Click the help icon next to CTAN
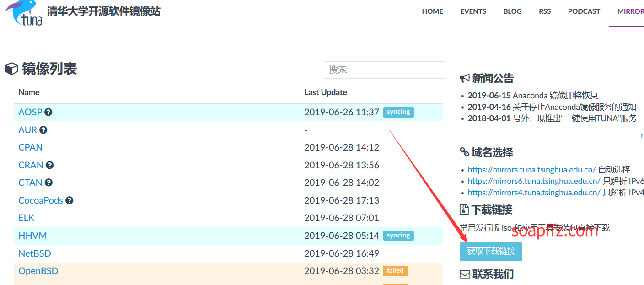This screenshot has height=285, width=644. click(x=48, y=183)
